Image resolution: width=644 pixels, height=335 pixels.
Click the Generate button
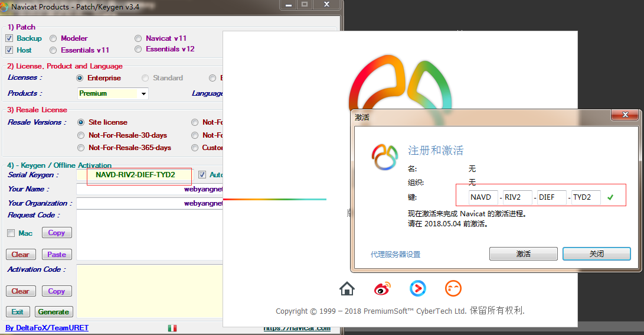(54, 311)
